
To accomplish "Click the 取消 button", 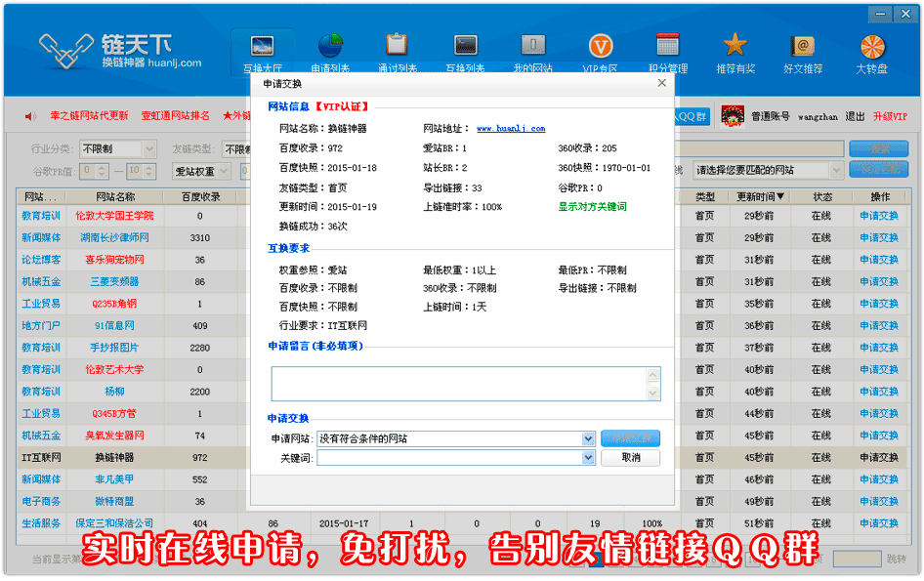I will pyautogui.click(x=631, y=458).
